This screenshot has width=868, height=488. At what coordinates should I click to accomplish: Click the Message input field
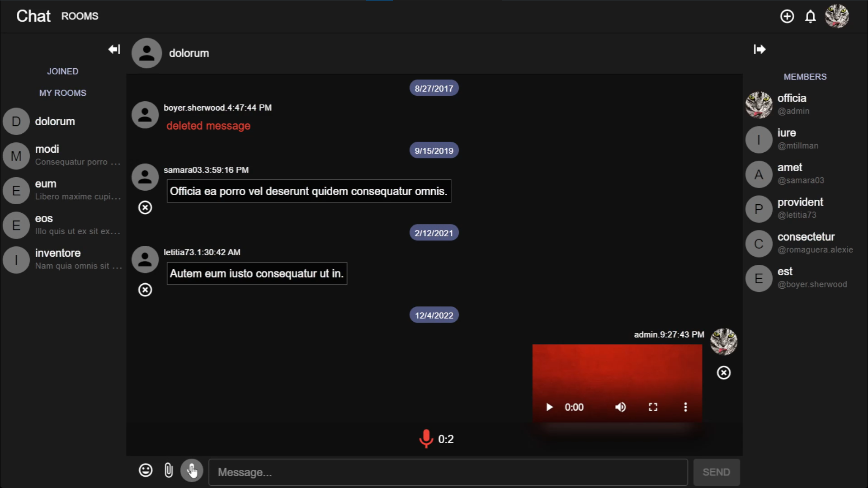448,472
